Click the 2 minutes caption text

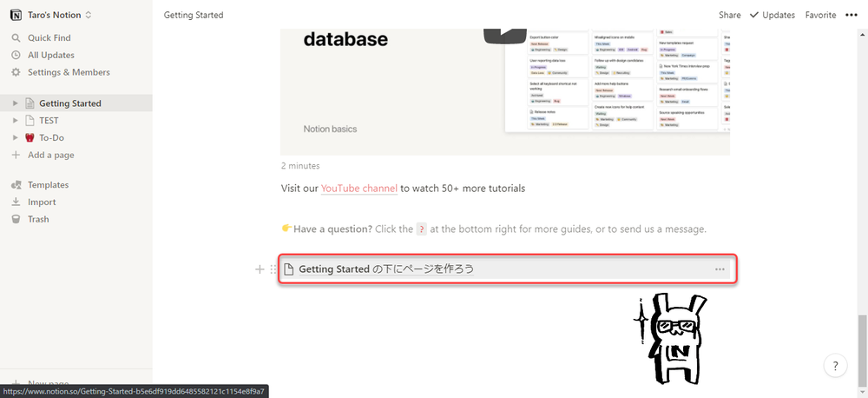pyautogui.click(x=300, y=166)
